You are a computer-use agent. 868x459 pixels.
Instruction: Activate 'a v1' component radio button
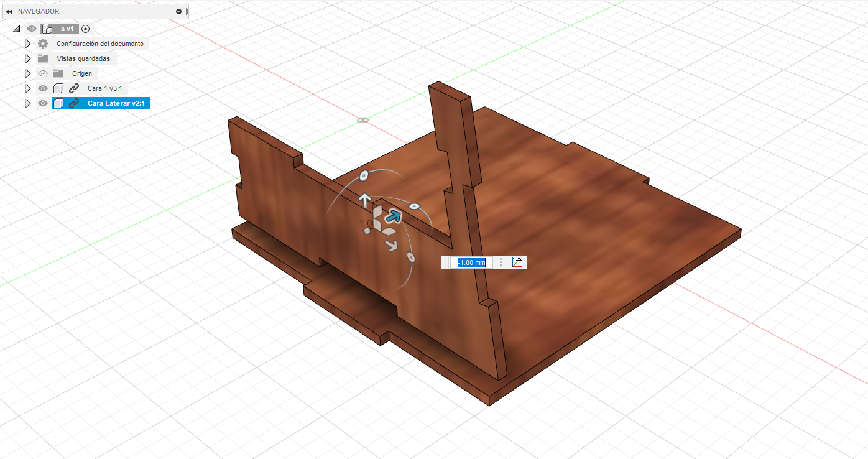[x=86, y=29]
